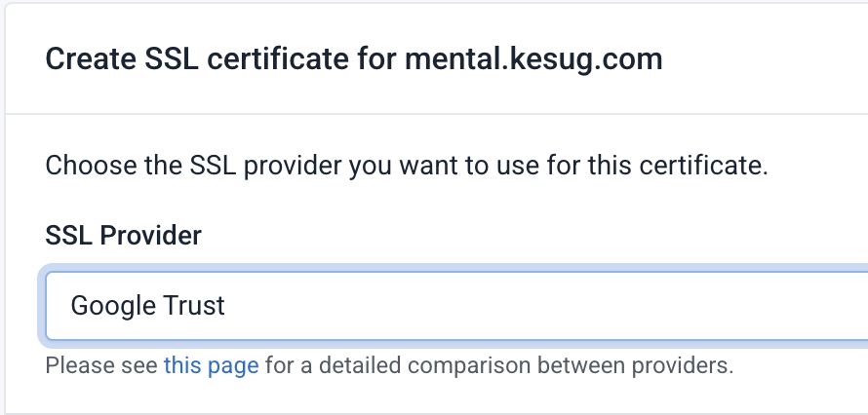Image resolution: width=868 pixels, height=415 pixels.
Task: Click the word "Trust" inside the provider field
Action: click(193, 306)
